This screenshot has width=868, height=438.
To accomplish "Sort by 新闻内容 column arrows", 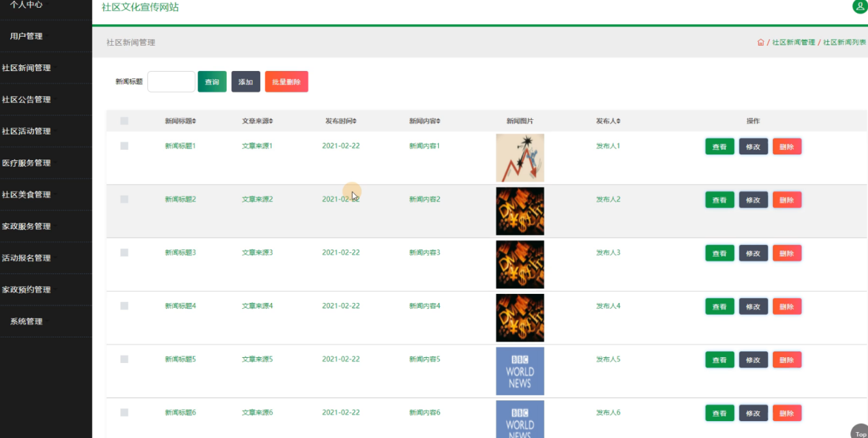I will pos(438,121).
